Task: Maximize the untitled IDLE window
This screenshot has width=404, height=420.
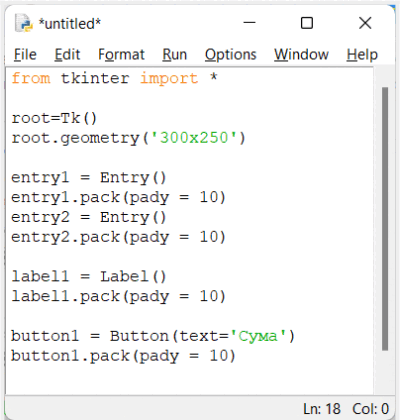Action: (307, 23)
